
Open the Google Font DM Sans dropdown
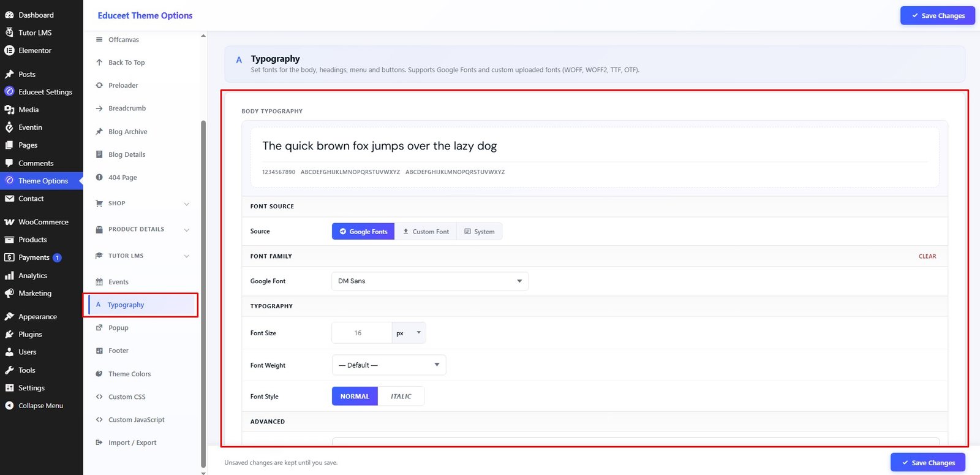430,281
